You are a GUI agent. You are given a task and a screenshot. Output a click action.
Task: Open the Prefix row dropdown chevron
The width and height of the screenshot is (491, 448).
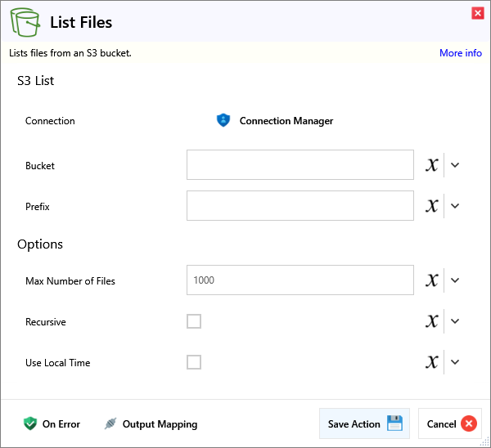point(456,206)
